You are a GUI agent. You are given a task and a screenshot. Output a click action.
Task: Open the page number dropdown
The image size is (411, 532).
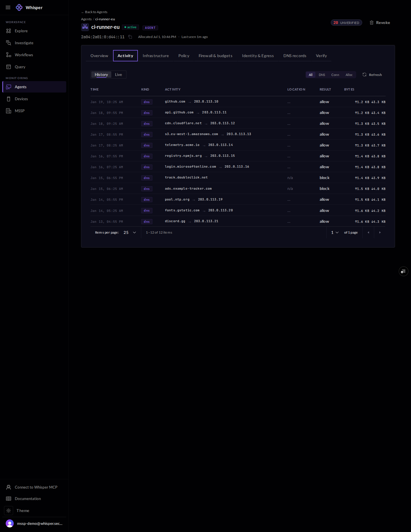[x=335, y=232]
